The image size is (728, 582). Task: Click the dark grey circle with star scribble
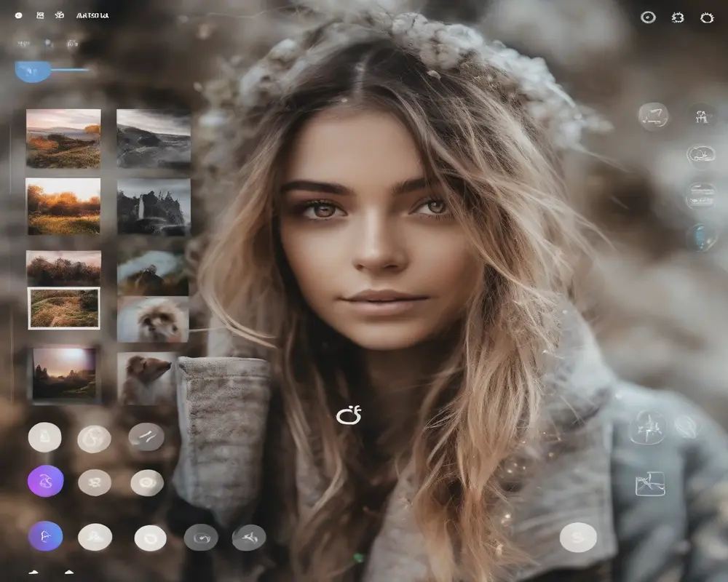coord(249,538)
